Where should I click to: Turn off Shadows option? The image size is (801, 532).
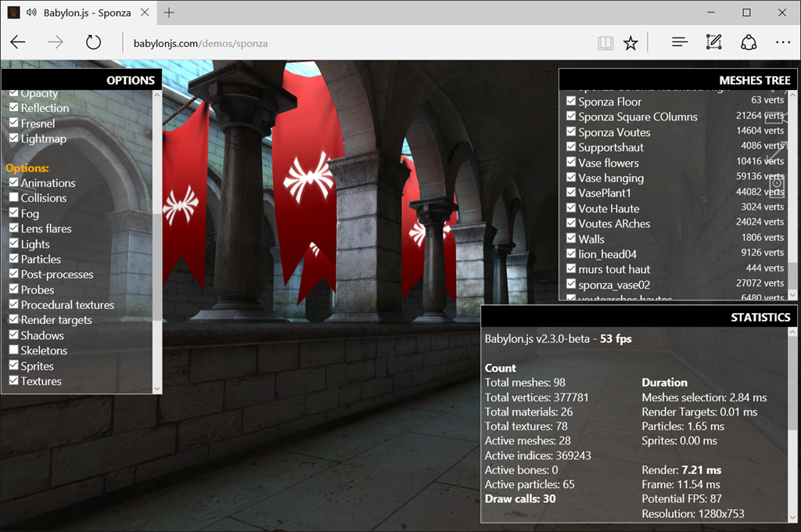coord(14,335)
